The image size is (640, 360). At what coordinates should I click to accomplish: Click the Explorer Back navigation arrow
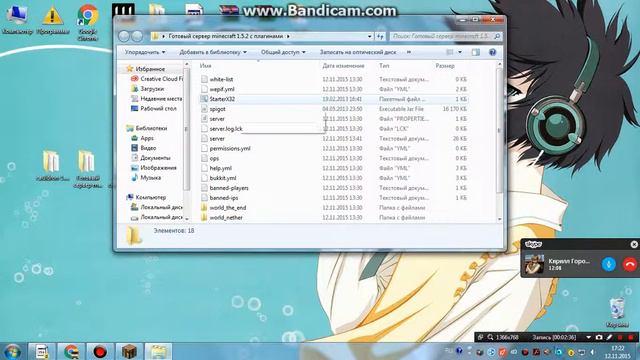[x=124, y=36]
